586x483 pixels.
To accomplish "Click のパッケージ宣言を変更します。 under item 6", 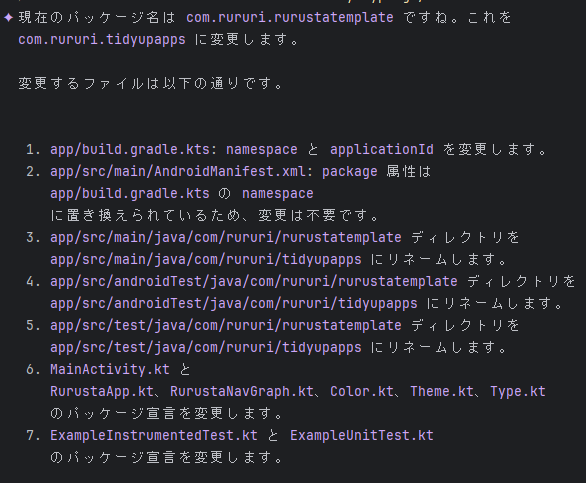I will tap(167, 413).
